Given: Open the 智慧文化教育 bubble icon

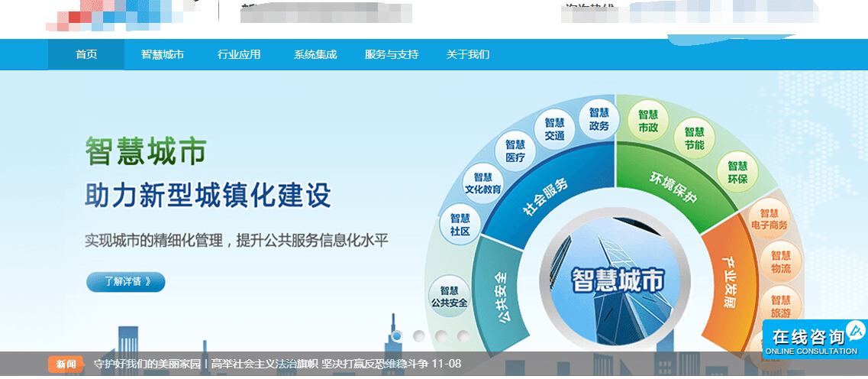Looking at the screenshot, I should 482,183.
